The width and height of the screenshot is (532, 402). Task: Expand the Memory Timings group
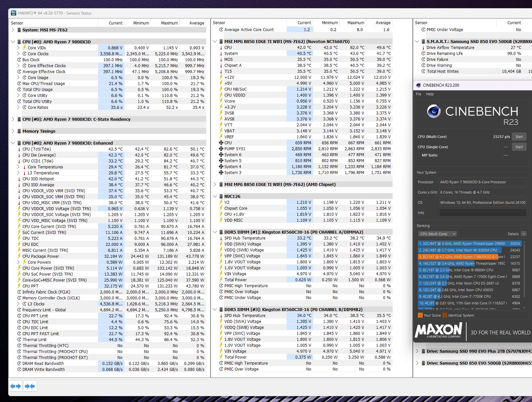(x=13, y=131)
